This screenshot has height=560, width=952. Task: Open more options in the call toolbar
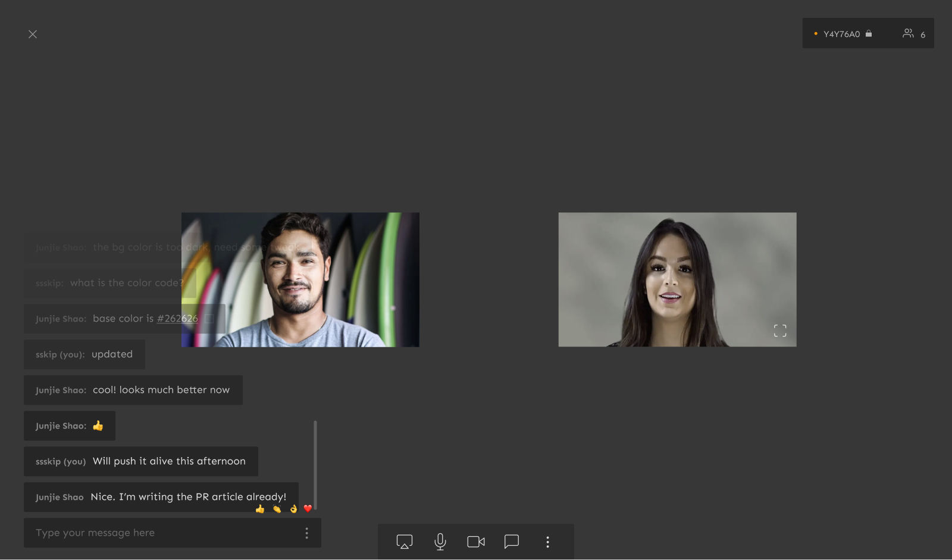547,542
